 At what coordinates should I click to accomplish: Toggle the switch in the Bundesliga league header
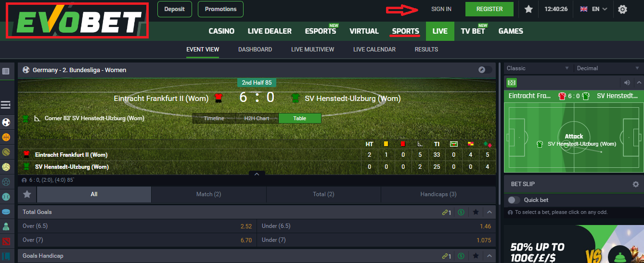pyautogui.click(x=485, y=70)
